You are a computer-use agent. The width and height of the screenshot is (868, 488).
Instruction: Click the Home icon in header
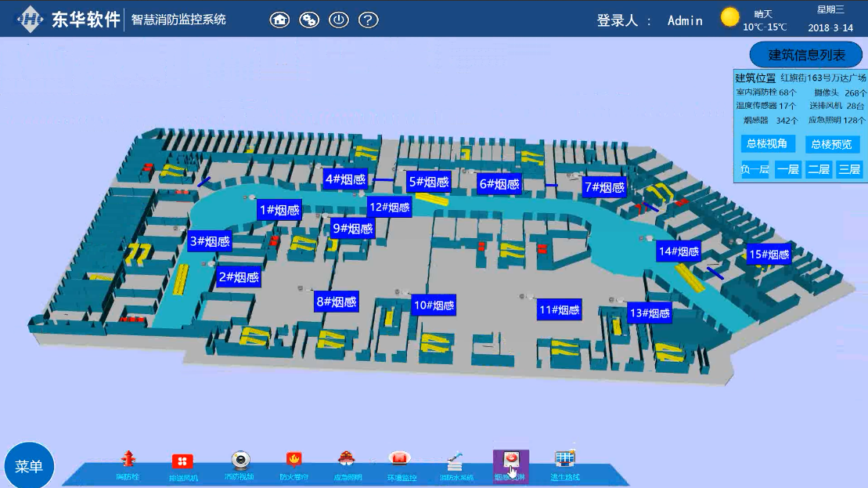click(279, 20)
